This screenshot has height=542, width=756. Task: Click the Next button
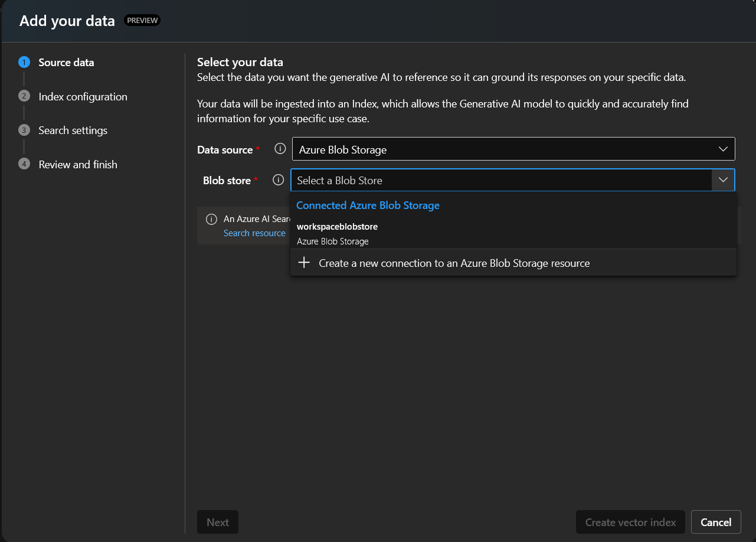point(217,522)
